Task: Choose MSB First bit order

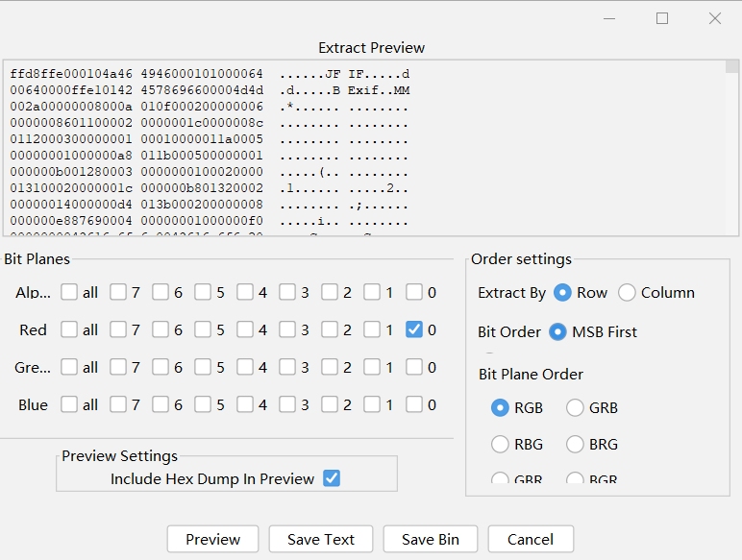Action: click(x=557, y=332)
